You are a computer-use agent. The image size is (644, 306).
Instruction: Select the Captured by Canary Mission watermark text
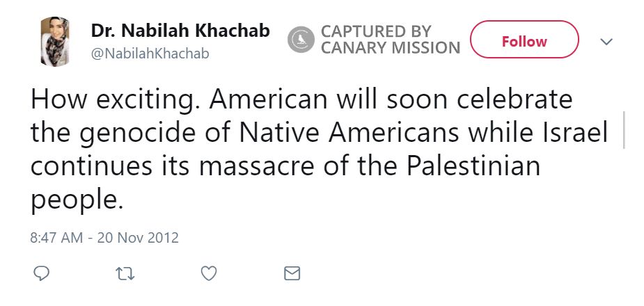(390, 40)
